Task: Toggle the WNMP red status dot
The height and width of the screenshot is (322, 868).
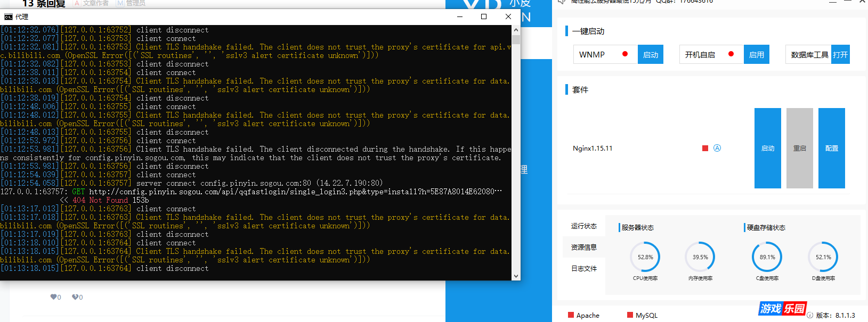Action: click(625, 54)
